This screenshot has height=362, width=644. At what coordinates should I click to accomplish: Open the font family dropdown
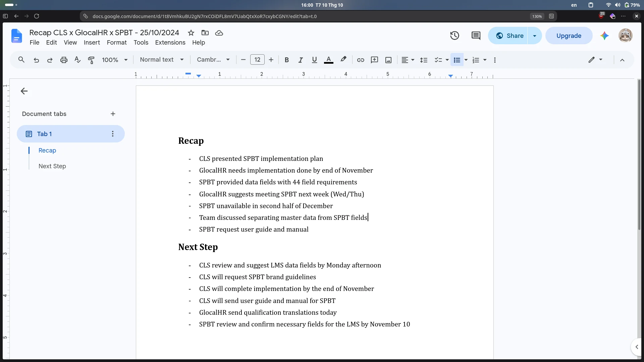click(213, 60)
